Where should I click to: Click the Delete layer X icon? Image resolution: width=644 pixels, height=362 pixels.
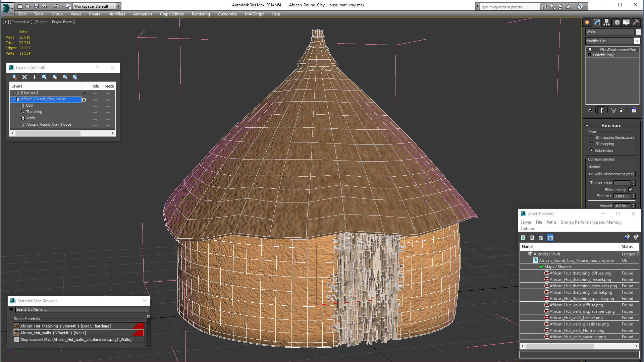24,77
